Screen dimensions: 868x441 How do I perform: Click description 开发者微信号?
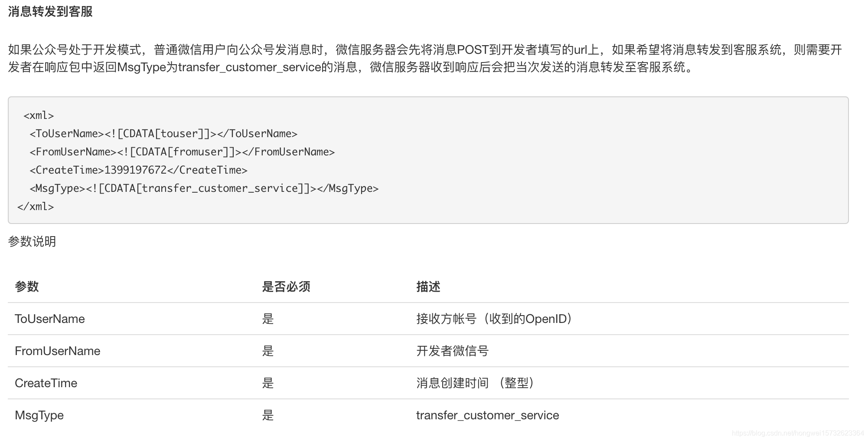tap(453, 351)
